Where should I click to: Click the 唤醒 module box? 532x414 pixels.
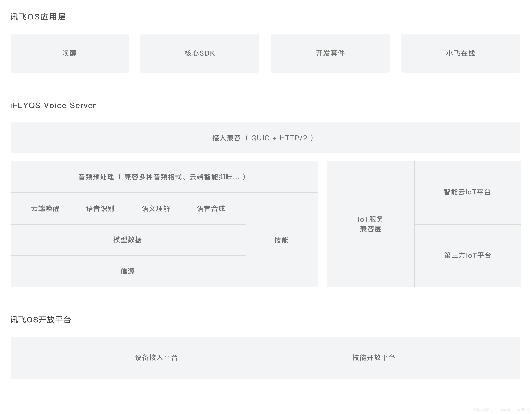70,53
